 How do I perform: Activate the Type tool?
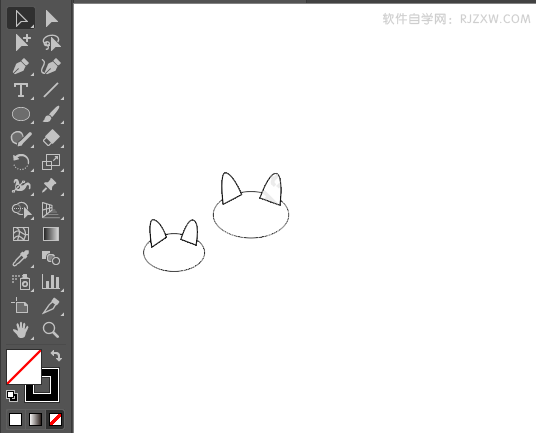point(21,90)
